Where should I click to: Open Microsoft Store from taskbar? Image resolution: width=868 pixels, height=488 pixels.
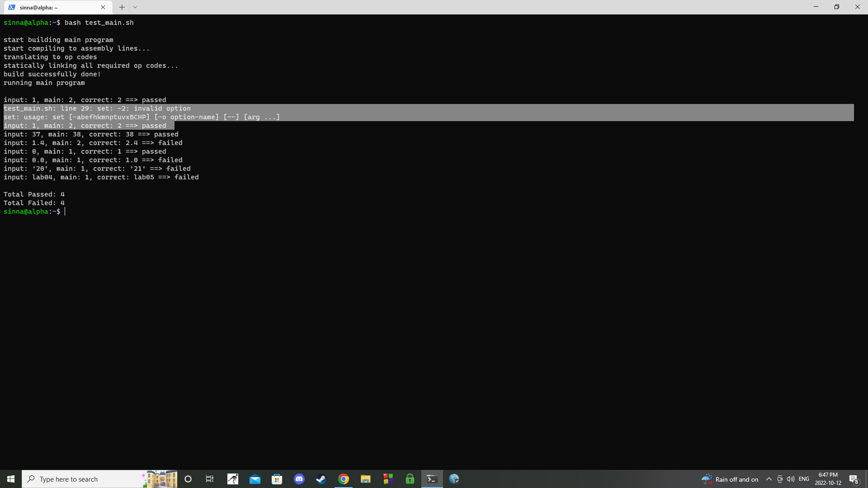tap(277, 479)
